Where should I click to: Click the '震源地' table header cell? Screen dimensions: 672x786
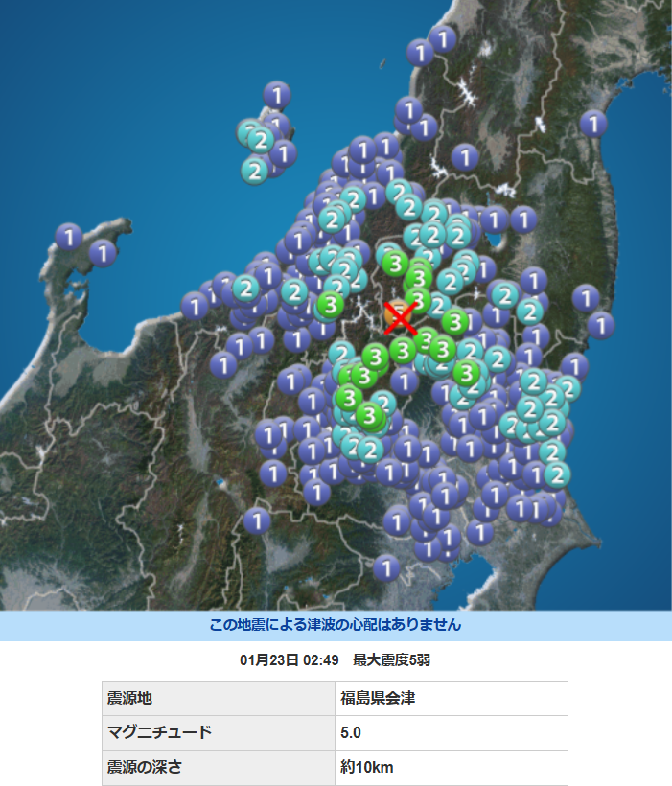pyautogui.click(x=219, y=698)
